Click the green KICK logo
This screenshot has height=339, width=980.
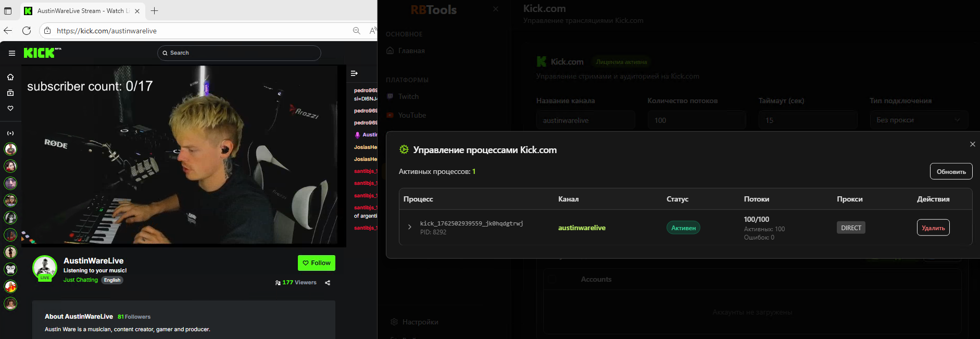click(x=40, y=53)
